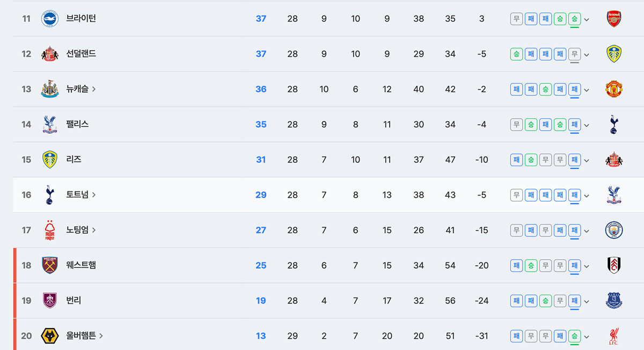The height and width of the screenshot is (350, 644).
Task: Expand recent form chevron in 리즈 row
Action: tap(587, 160)
